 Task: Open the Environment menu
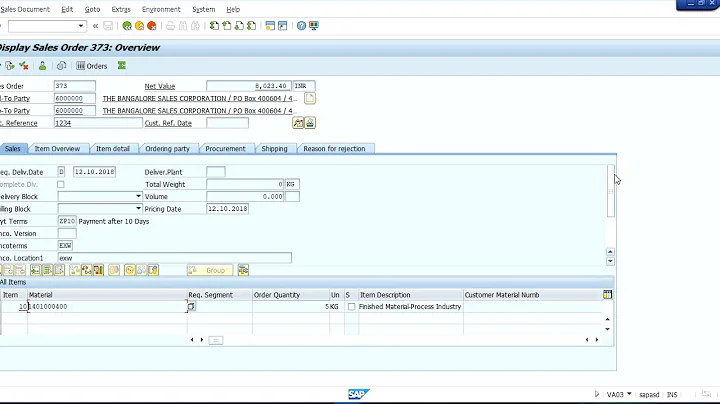pos(161,9)
